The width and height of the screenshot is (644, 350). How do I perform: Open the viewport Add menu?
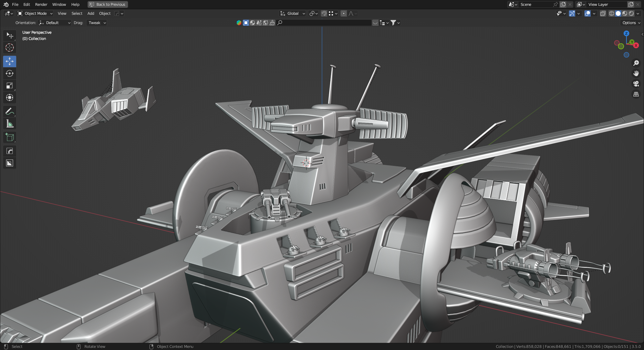(91, 13)
